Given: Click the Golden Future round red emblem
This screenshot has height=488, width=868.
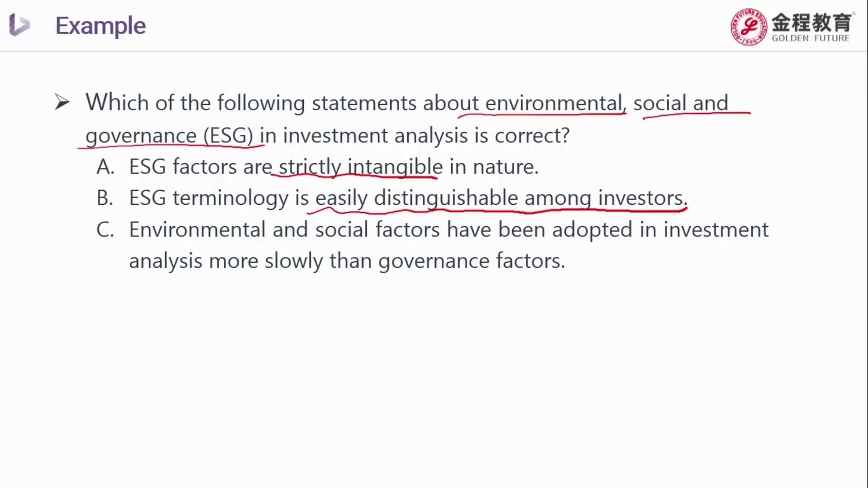Looking at the screenshot, I should [x=749, y=27].
